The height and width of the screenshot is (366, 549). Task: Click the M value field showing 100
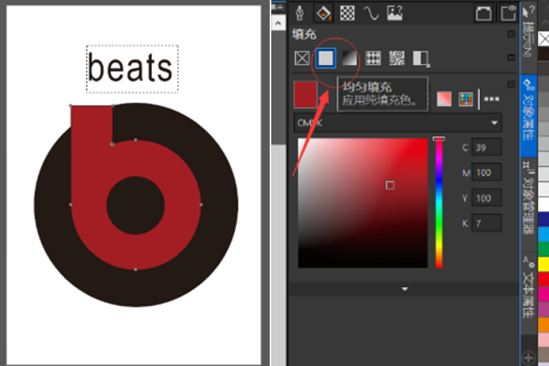tap(487, 173)
